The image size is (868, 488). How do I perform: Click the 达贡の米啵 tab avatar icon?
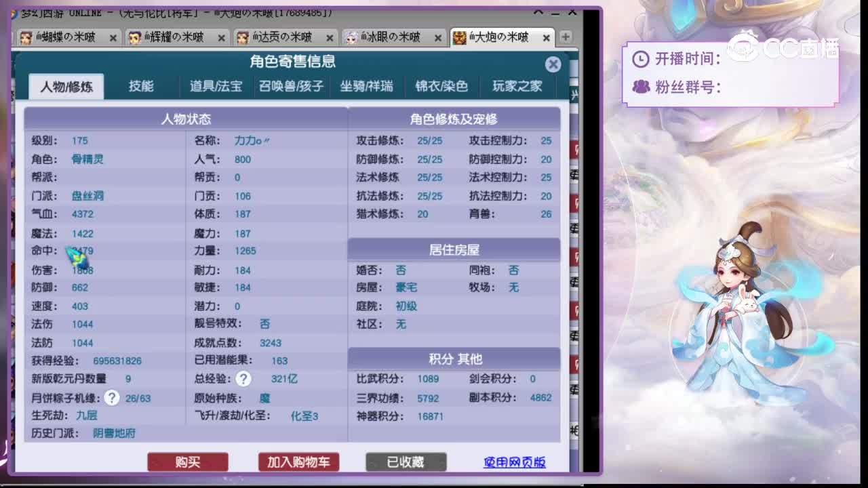click(x=243, y=37)
